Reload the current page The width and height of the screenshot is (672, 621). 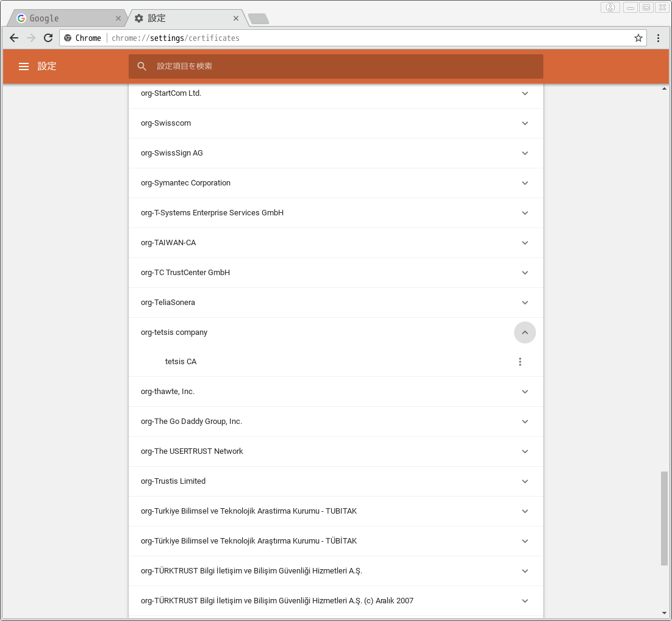point(48,38)
